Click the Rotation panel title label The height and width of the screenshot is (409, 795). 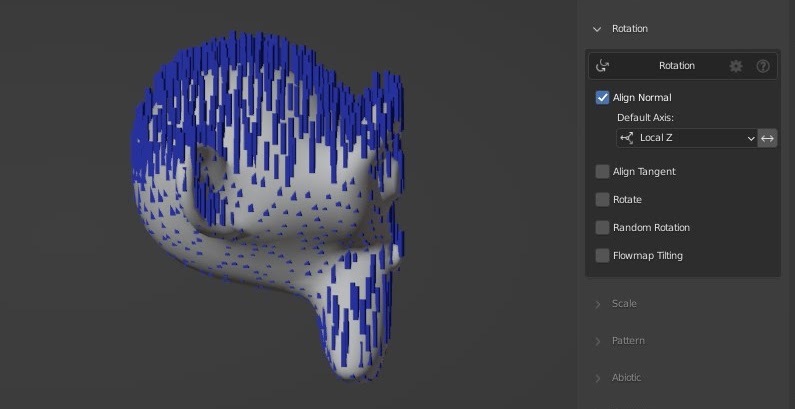(x=677, y=66)
